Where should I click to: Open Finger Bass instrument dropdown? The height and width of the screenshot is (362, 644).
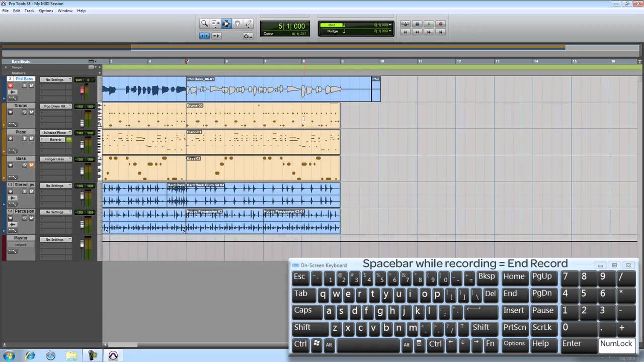tap(56, 159)
